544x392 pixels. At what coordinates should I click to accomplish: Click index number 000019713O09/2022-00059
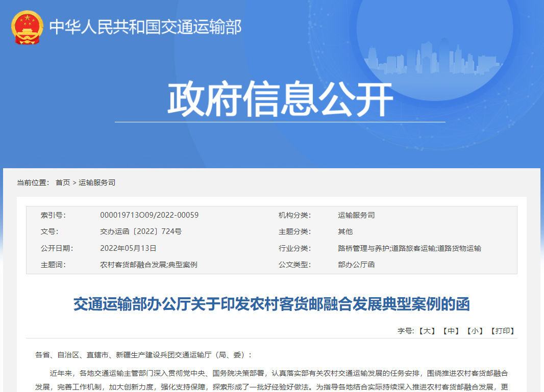click(x=149, y=215)
